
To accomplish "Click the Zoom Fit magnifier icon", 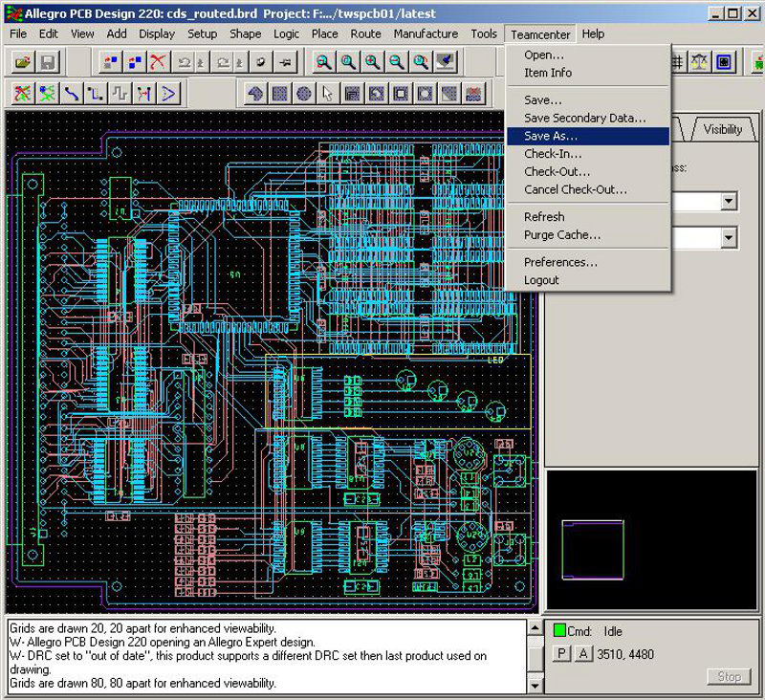I will [348, 62].
